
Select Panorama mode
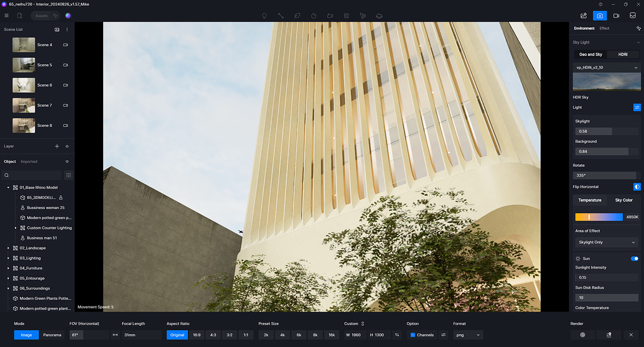(x=52, y=335)
